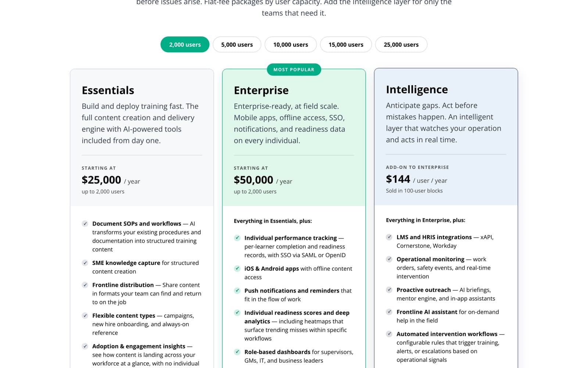The height and width of the screenshot is (368, 588).
Task: Click check icon for LMS and HRIS integrations
Action: coord(389,237)
